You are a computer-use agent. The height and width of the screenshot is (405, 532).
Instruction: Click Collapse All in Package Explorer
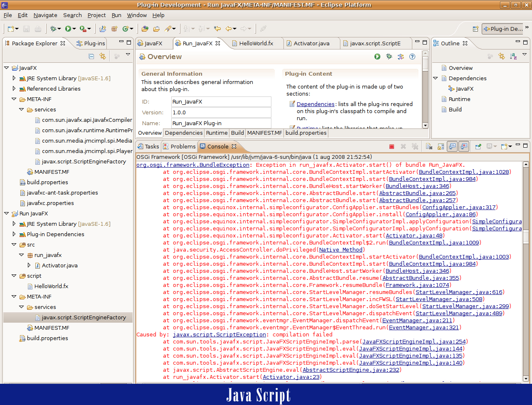coord(91,56)
